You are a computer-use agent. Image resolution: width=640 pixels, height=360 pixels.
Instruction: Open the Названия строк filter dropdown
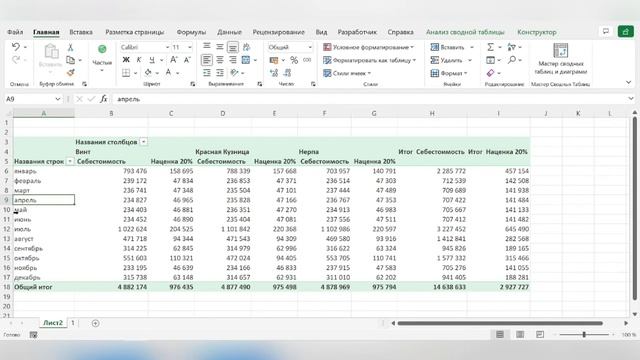tap(70, 162)
